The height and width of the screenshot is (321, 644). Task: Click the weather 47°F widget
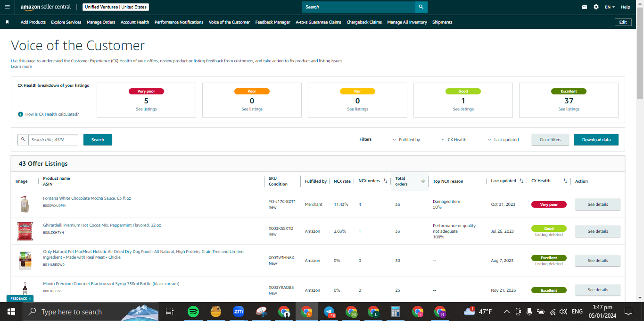[x=478, y=312]
